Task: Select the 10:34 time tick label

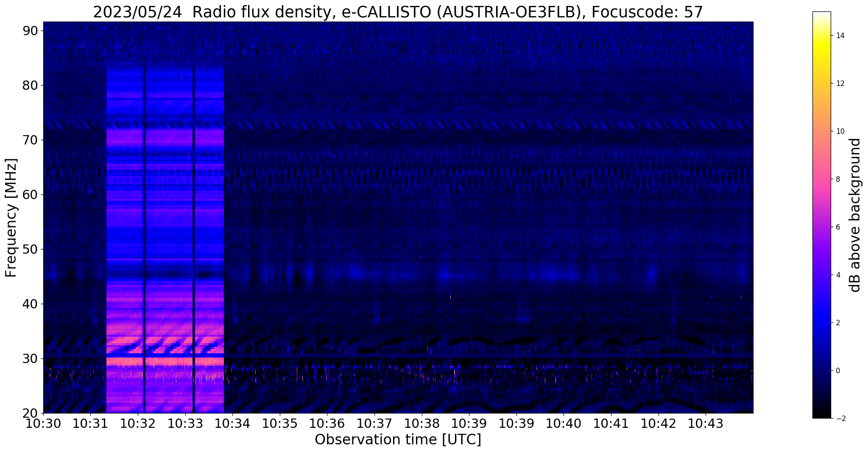Action: click(232, 423)
